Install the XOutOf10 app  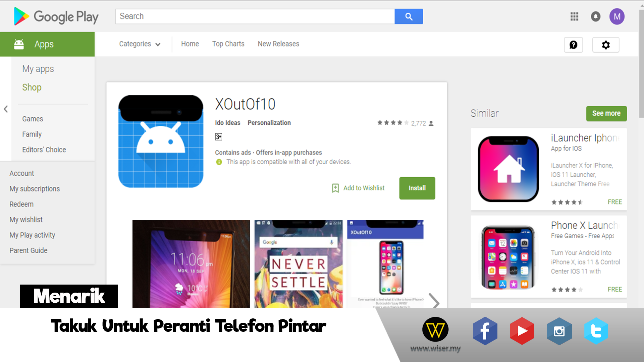pyautogui.click(x=417, y=188)
